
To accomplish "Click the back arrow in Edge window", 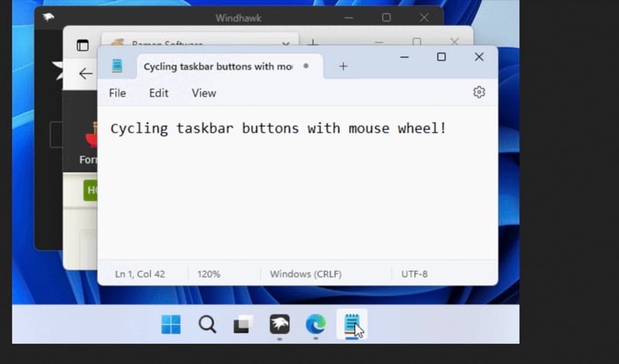I will pyautogui.click(x=85, y=73).
